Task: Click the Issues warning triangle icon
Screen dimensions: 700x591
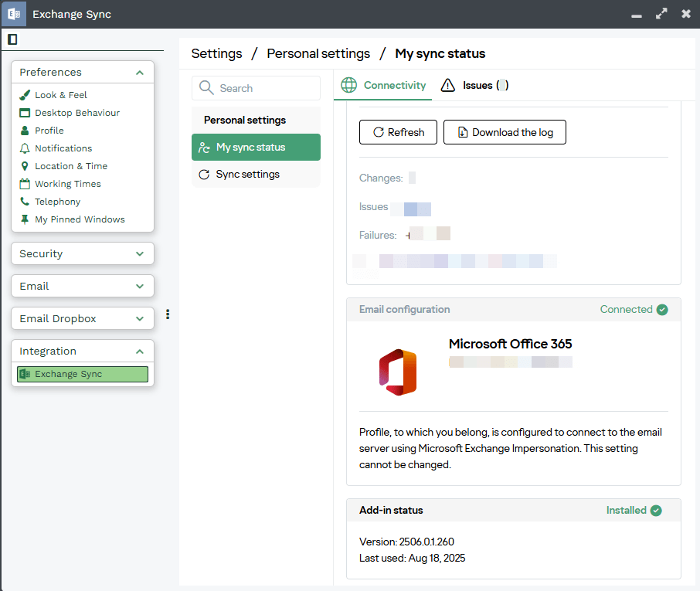Action: click(448, 85)
